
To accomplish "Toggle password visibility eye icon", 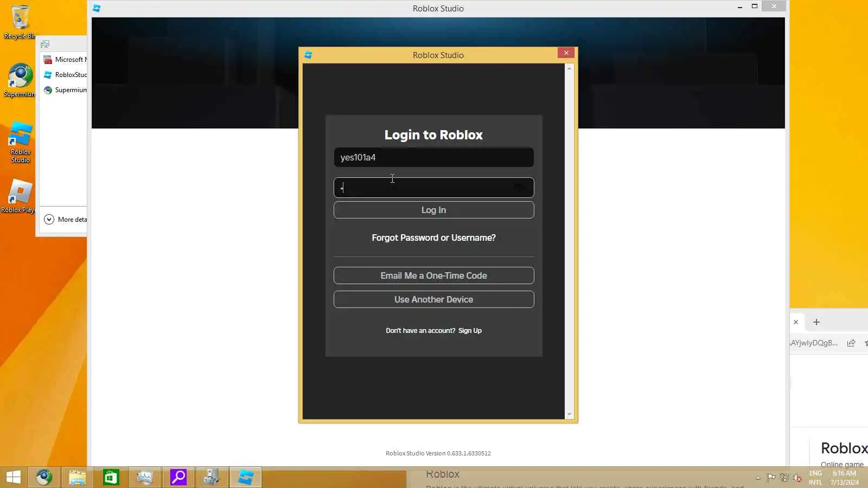I will (520, 188).
